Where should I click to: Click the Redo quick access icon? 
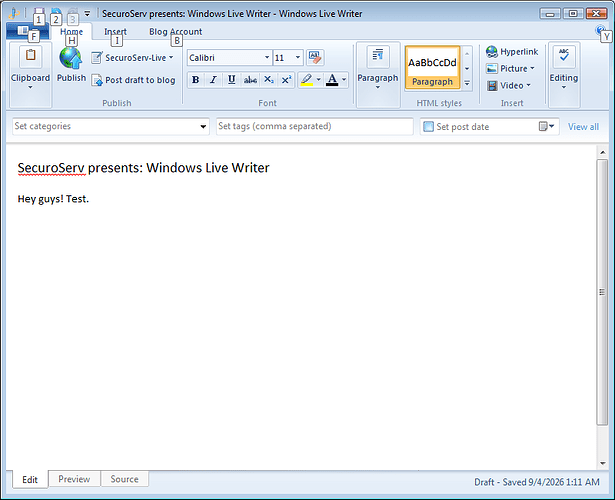(73, 13)
